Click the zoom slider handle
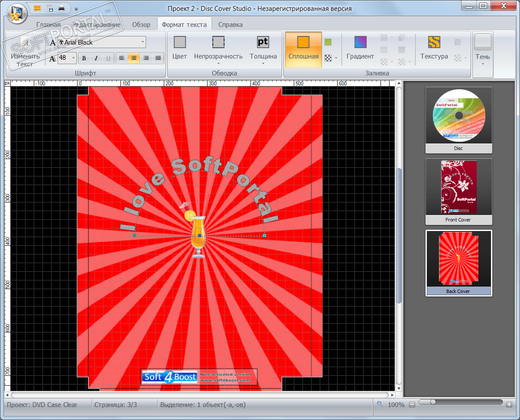 pos(432,402)
